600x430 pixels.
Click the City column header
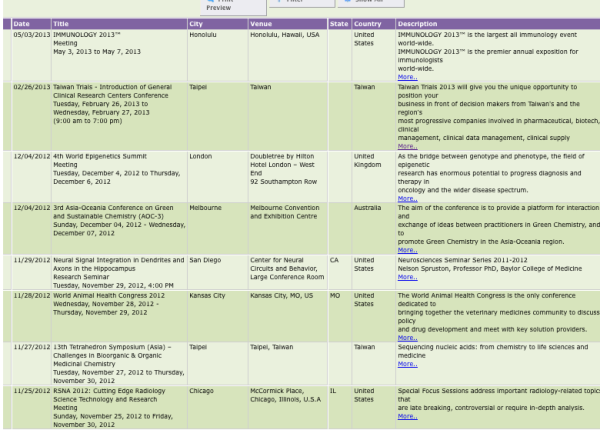197,22
